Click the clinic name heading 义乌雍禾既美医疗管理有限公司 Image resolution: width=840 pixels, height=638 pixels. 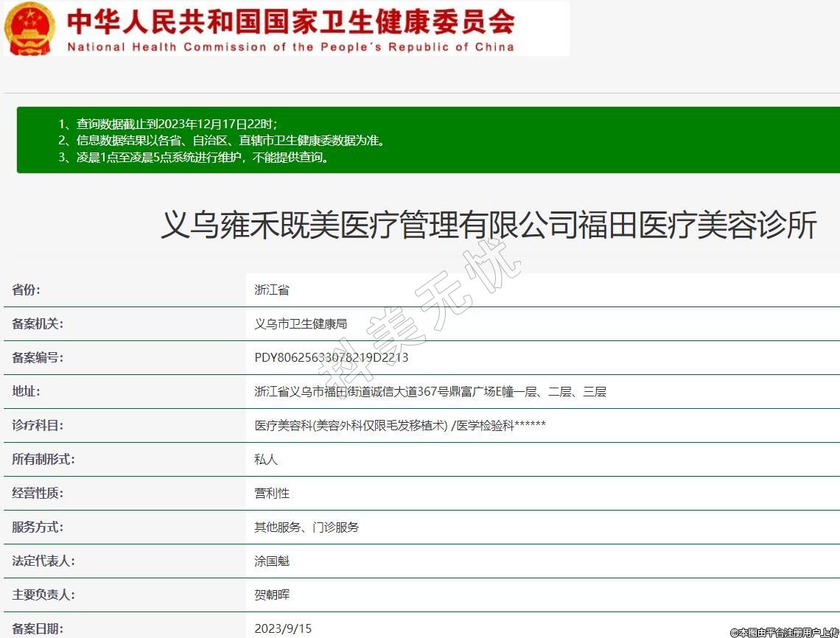489,225
